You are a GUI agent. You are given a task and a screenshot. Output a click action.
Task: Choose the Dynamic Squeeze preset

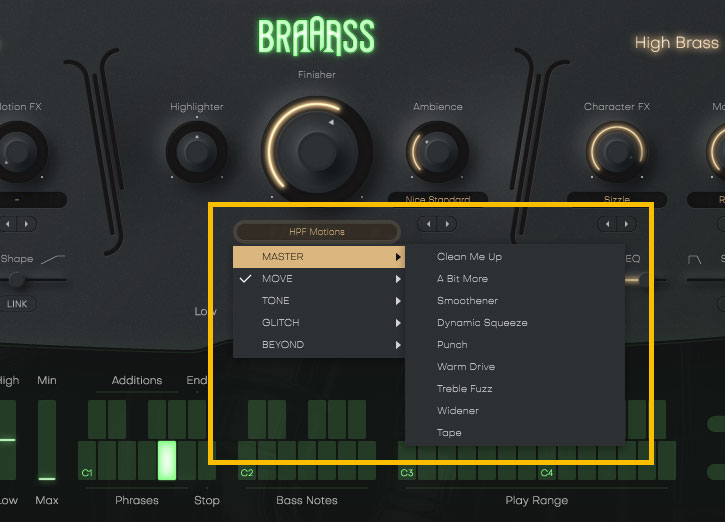482,323
